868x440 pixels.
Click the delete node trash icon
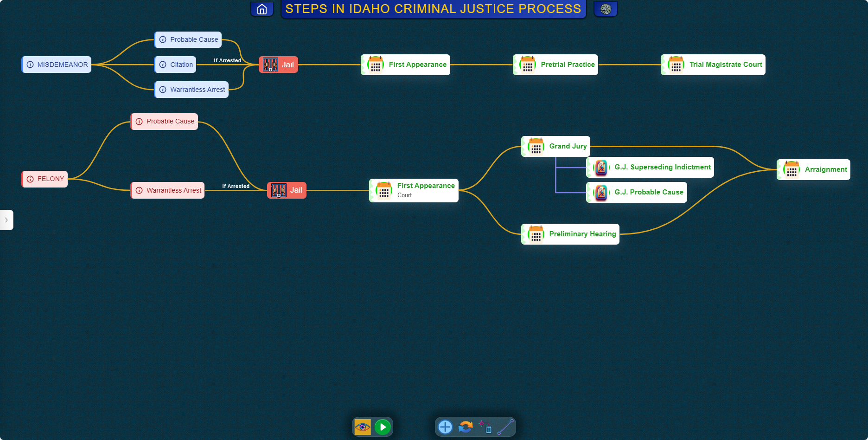[485, 427]
